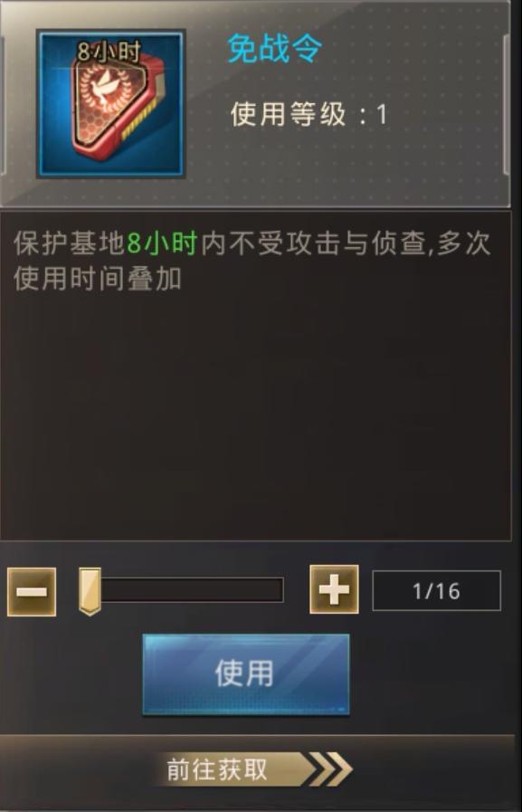Screen dimensions: 522x812
Task: Click the far right end of slider track
Action: [x=279, y=590]
